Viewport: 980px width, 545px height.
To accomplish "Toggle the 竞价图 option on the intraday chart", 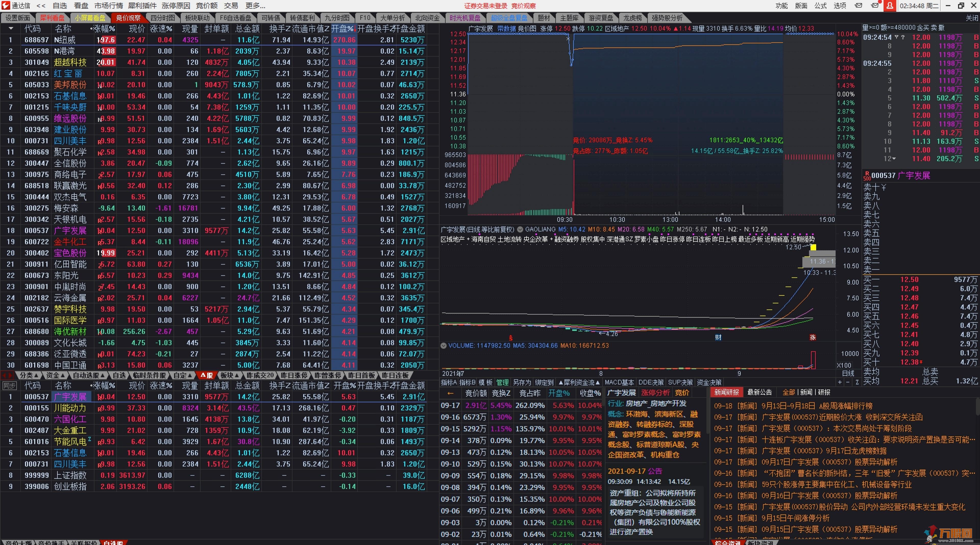I will coord(527,29).
